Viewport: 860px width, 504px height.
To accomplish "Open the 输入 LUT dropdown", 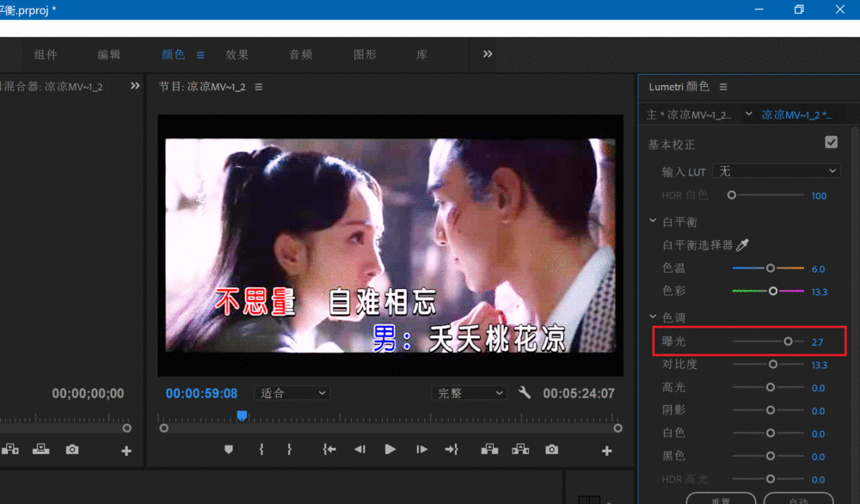I will coord(777,171).
